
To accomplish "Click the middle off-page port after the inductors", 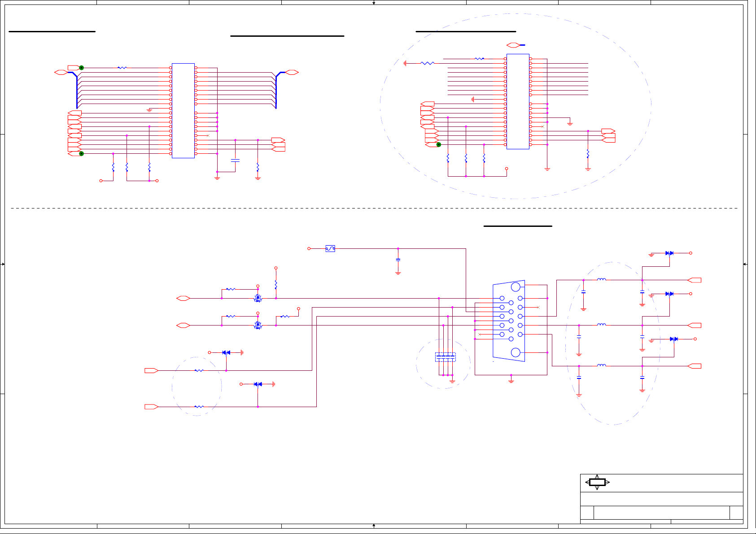I will click(x=695, y=325).
